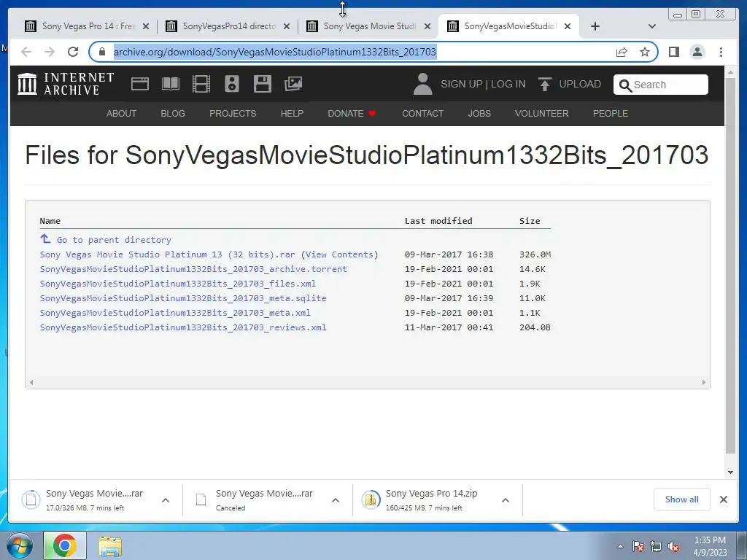Open the _files.xml link
This screenshot has height=560, width=747.
click(178, 284)
